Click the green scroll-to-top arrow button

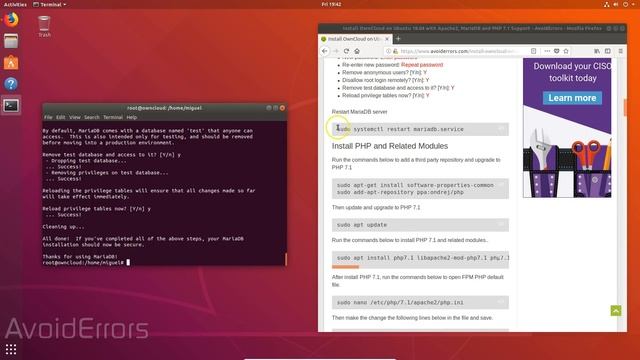(616, 311)
